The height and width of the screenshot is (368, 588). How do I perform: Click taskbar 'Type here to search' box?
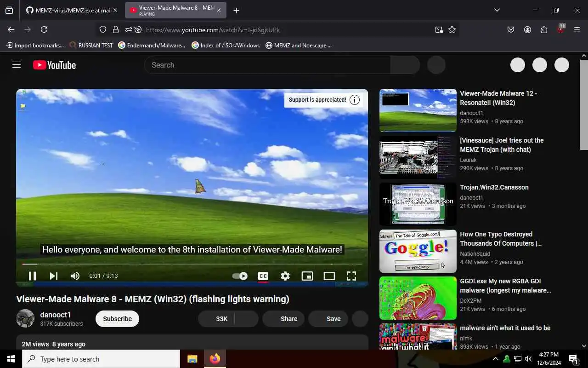pyautogui.click(x=101, y=359)
